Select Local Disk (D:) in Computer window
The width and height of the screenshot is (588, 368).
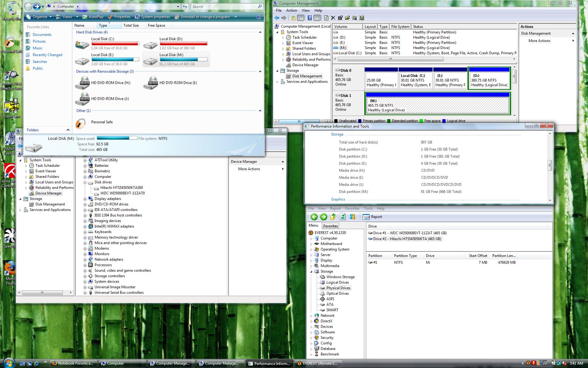(x=175, y=44)
